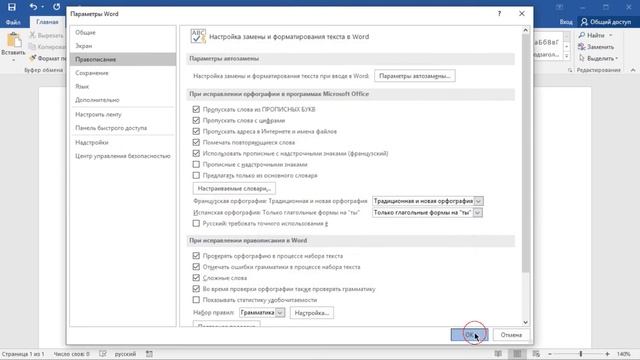This screenshot has height=360, width=640.
Task: Click the Format Painter brush icon
Action: pyautogui.click(x=33, y=58)
